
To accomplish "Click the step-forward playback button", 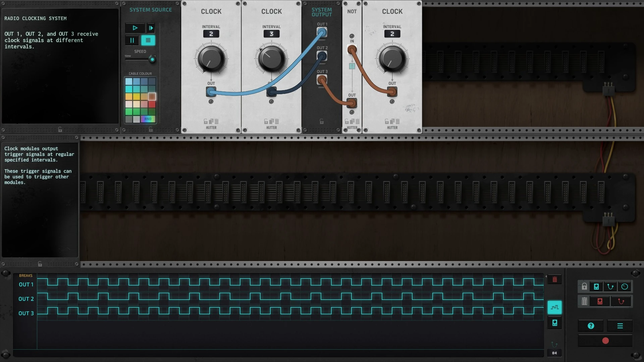I will click(x=151, y=28).
